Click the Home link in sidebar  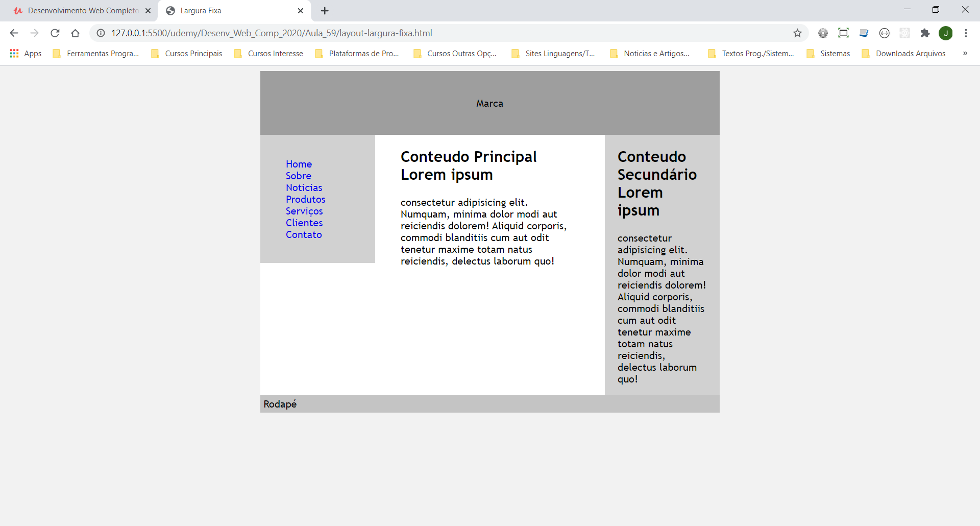point(299,164)
